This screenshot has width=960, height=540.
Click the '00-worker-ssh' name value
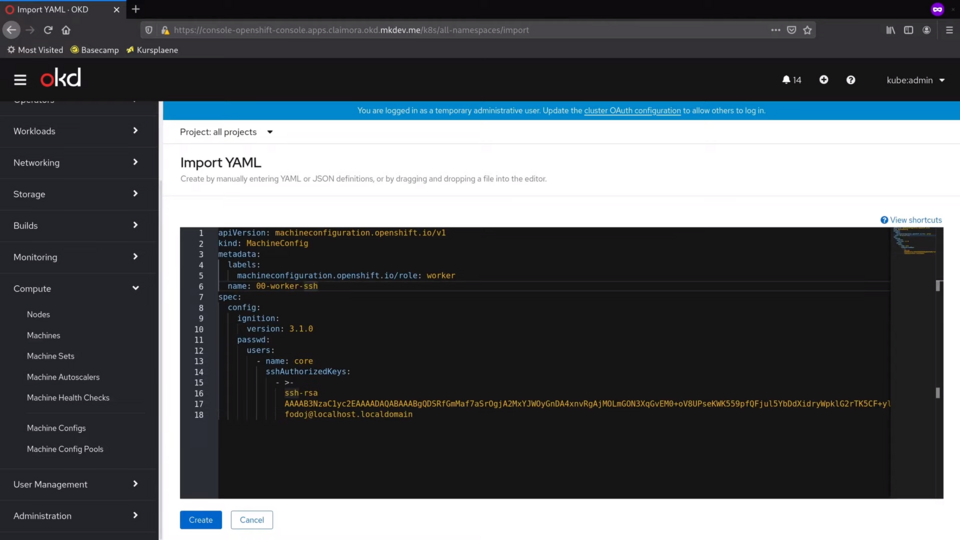[287, 287]
